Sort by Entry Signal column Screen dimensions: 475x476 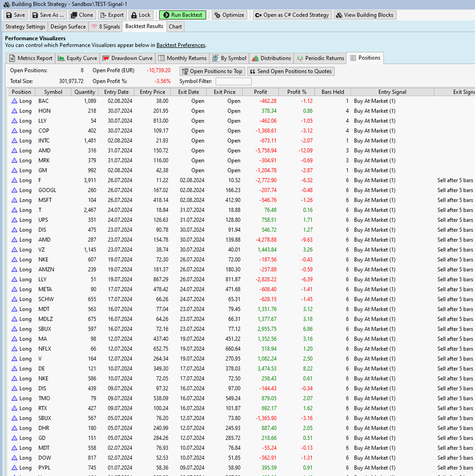pyautogui.click(x=392, y=92)
